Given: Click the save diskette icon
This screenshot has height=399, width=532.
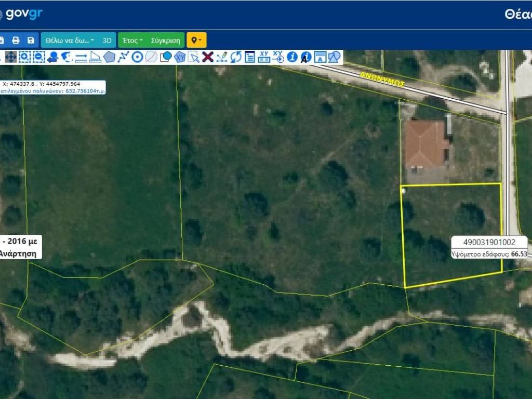Looking at the screenshot, I should pyautogui.click(x=31, y=40).
